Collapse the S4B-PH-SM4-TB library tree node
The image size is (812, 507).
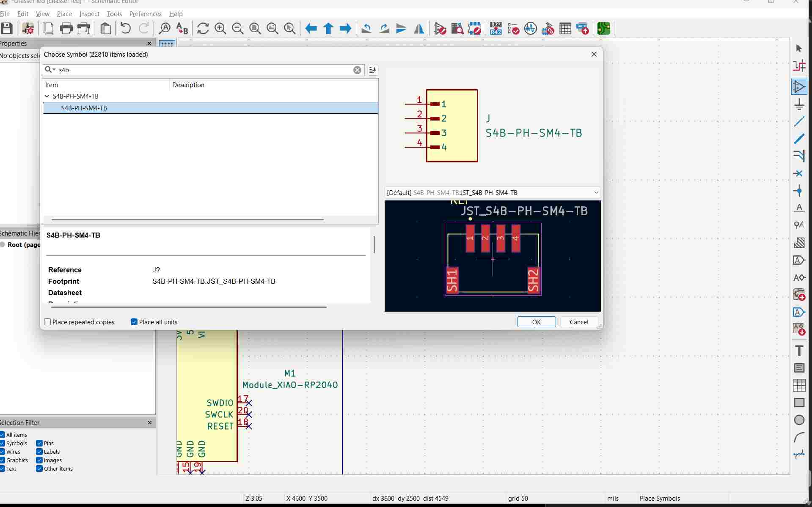(47, 96)
